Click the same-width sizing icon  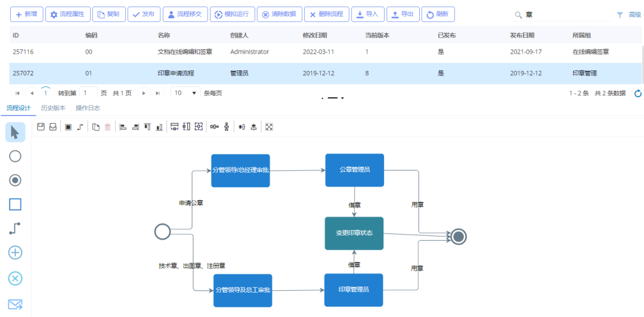point(175,127)
